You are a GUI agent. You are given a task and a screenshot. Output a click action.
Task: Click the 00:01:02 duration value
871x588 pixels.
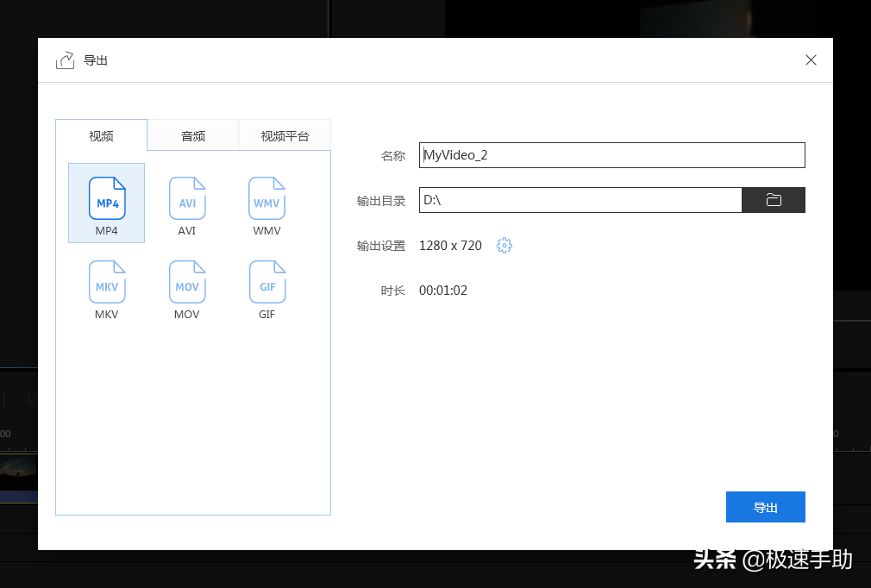coord(443,291)
